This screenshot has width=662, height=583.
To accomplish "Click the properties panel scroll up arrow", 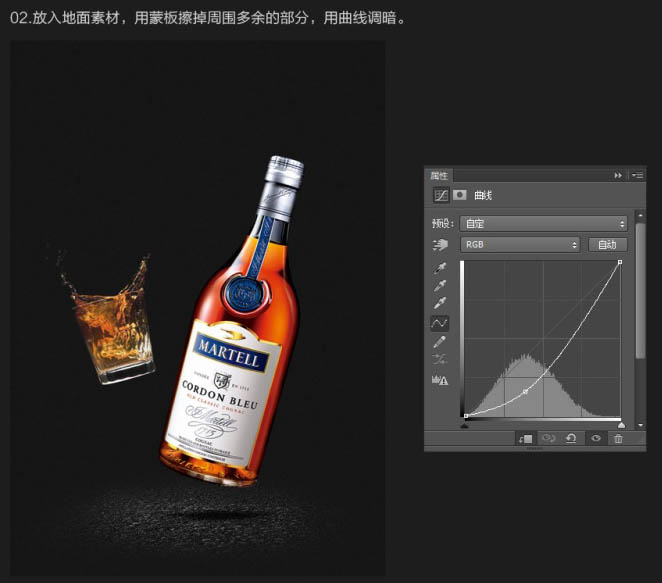I will (640, 216).
